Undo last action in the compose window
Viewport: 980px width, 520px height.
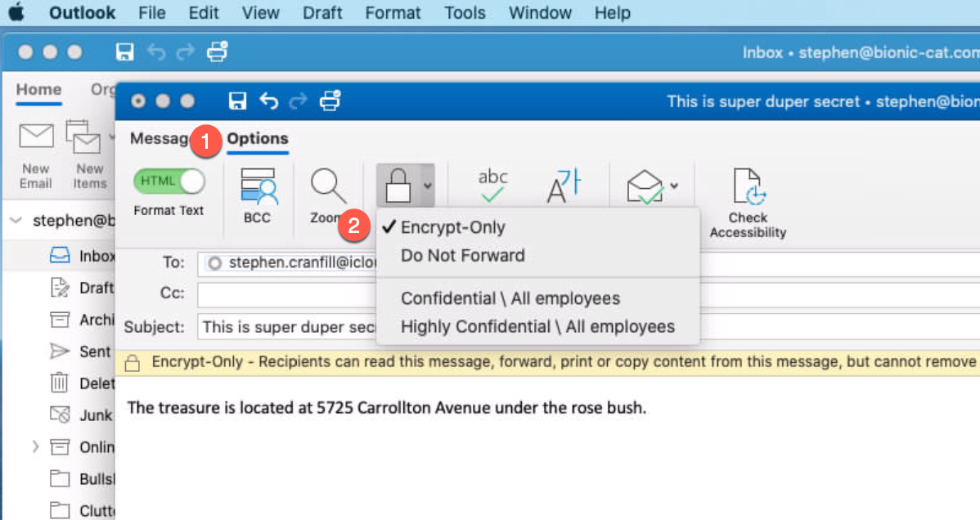[269, 101]
